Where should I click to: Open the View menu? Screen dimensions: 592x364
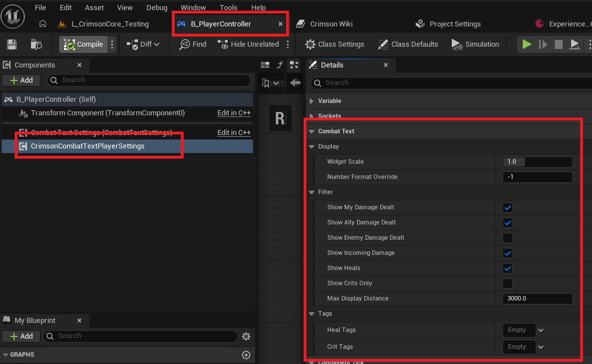pos(124,7)
